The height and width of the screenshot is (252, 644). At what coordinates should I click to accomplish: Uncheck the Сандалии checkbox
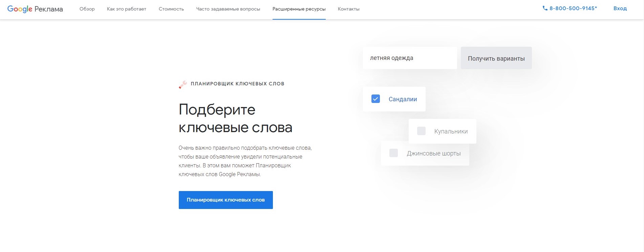(375, 99)
